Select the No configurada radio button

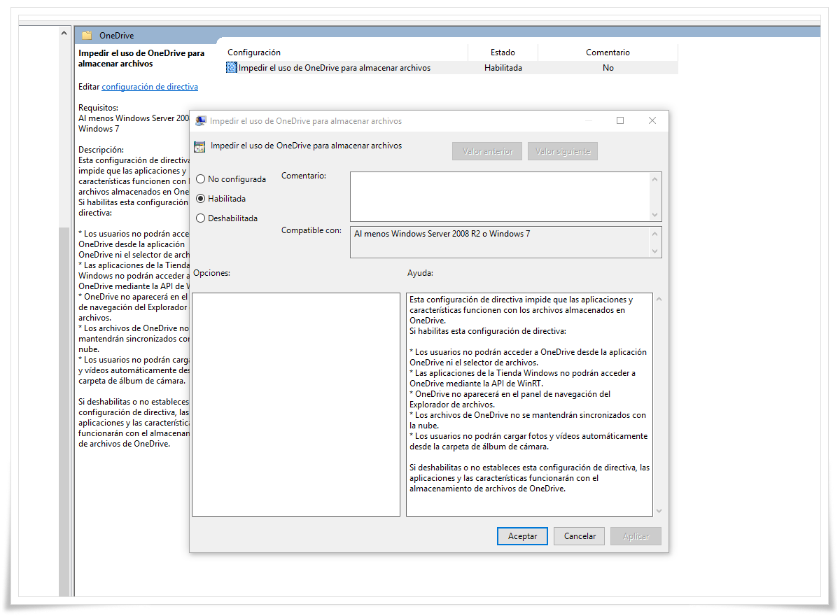pos(201,179)
